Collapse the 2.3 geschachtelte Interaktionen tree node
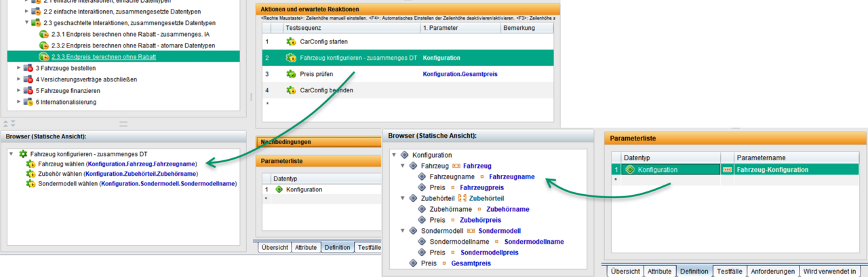Viewport: 868px width, 277px height. tap(26, 22)
